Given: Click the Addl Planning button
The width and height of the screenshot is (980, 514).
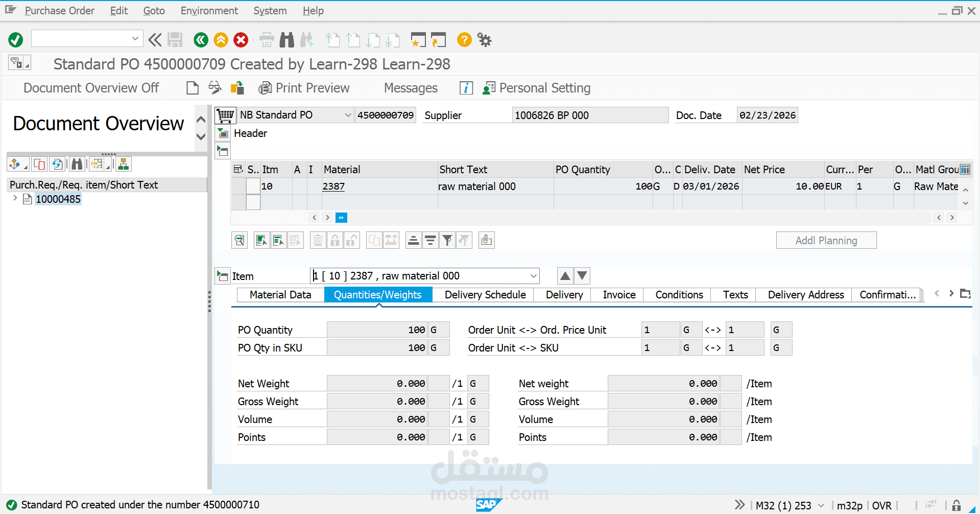Looking at the screenshot, I should [826, 240].
